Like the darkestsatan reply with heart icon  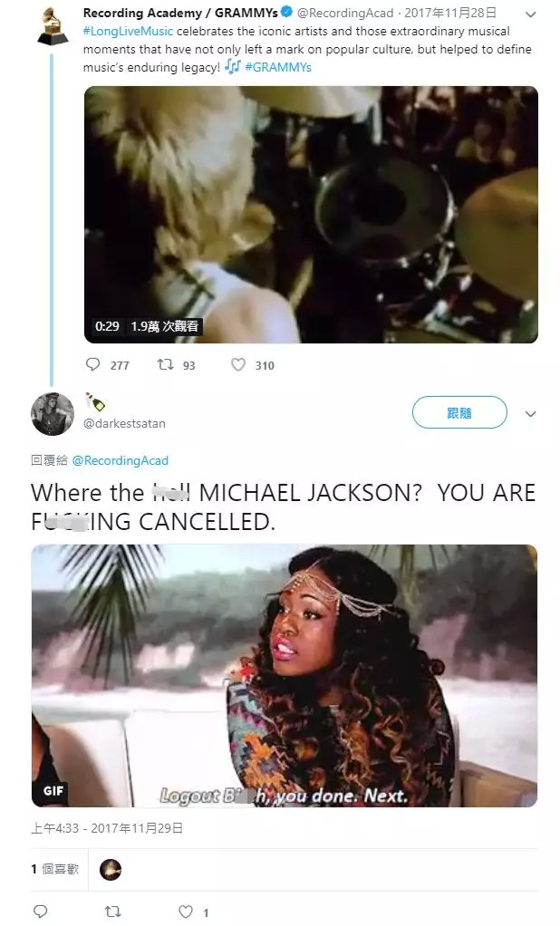pos(186,912)
